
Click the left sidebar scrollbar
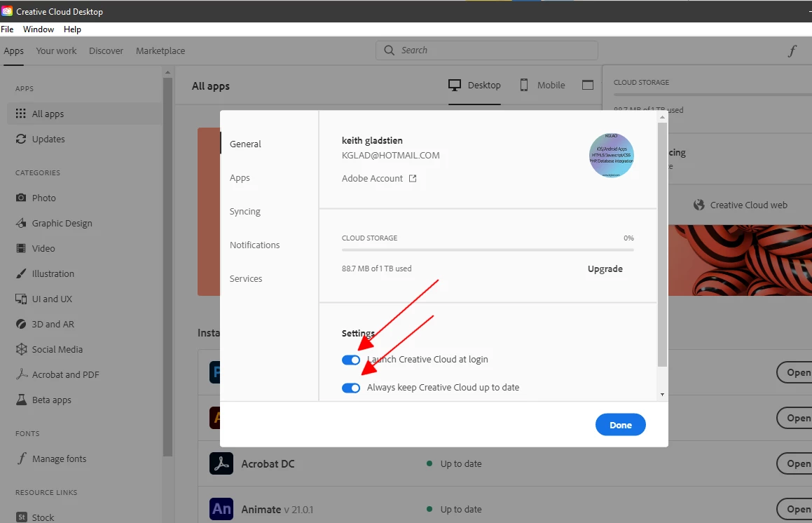click(167, 267)
